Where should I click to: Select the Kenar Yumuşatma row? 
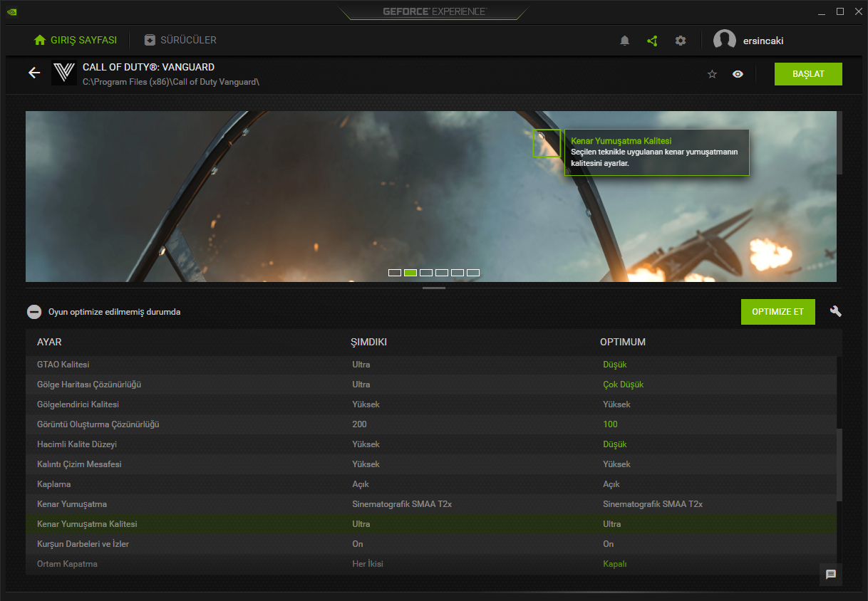(x=431, y=504)
